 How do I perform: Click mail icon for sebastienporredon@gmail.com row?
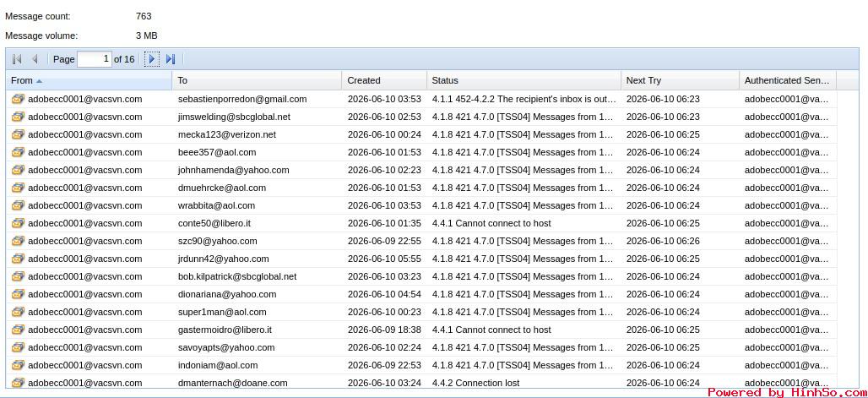pos(19,99)
